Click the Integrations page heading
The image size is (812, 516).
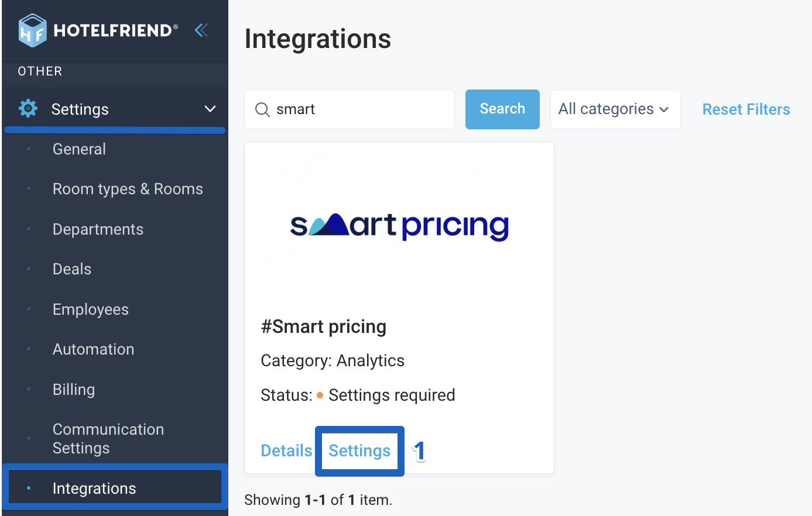[318, 39]
